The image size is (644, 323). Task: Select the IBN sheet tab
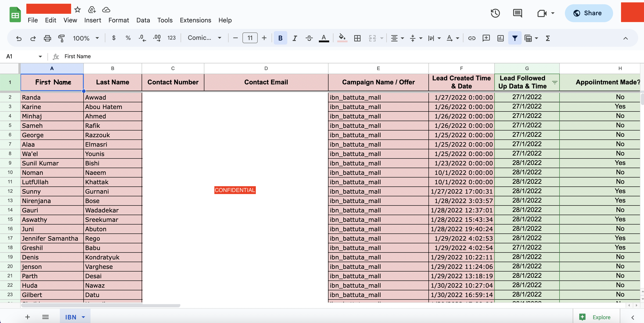point(71,317)
